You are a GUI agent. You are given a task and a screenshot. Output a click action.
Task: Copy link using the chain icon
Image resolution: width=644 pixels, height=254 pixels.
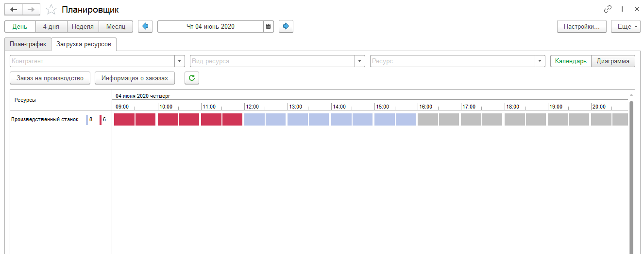[608, 9]
